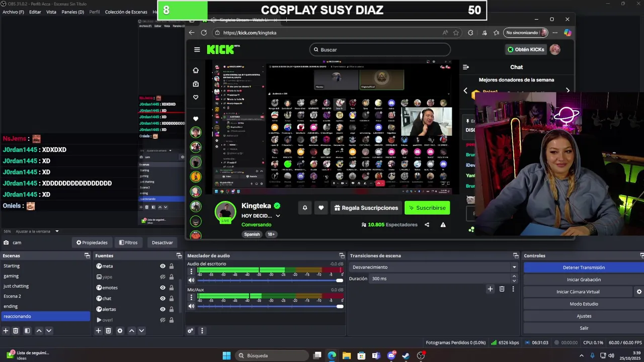Mute Mic/Aux speaker icon

coord(191,306)
